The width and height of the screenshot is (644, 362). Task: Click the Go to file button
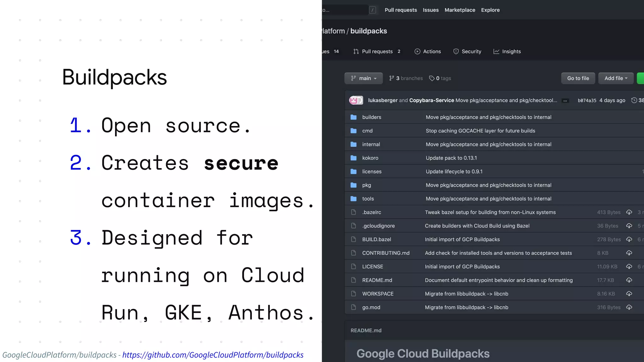point(578,78)
